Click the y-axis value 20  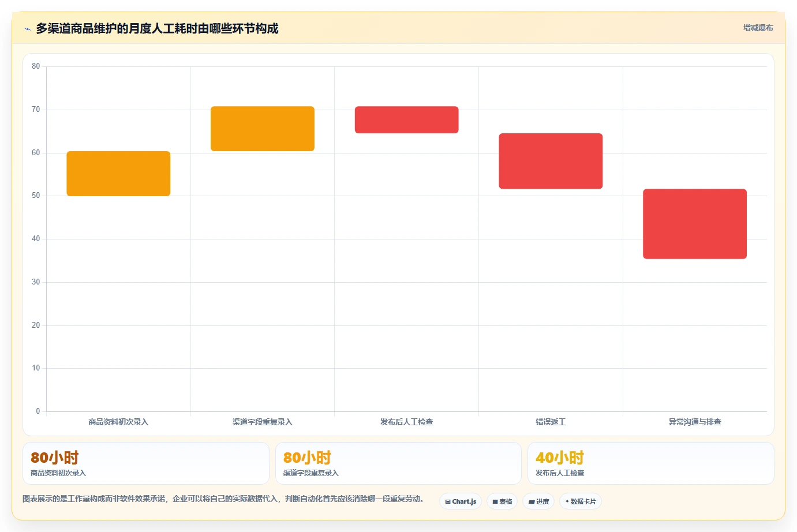tap(36, 325)
